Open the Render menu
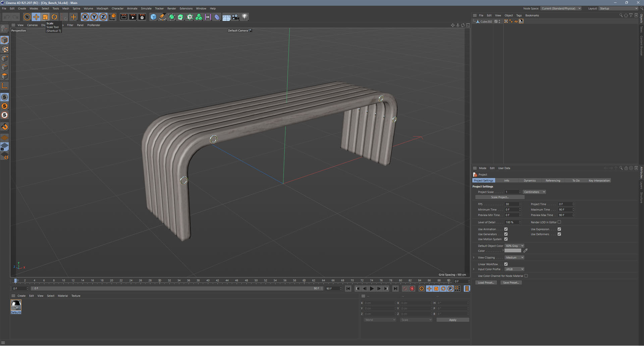This screenshot has height=346, width=644. [171, 8]
